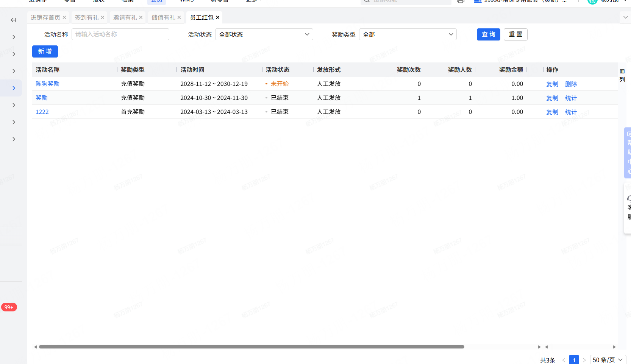Click the 未开始 status in the 陈狗奖励 row

(280, 84)
